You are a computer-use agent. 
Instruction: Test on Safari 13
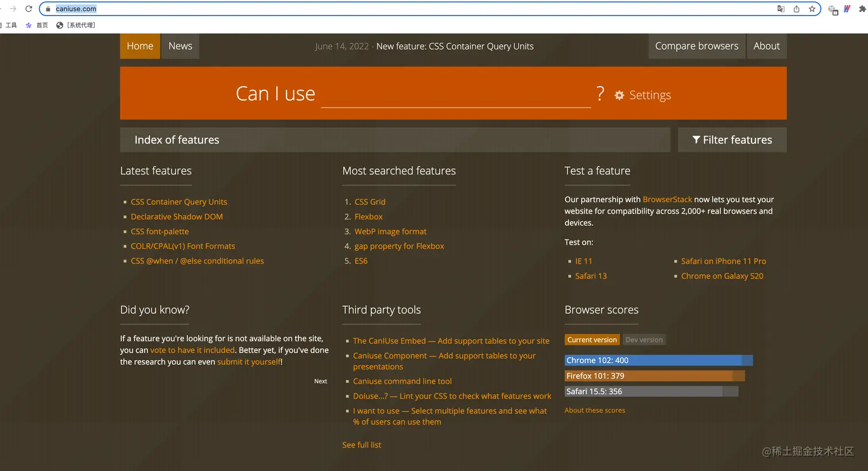(591, 276)
